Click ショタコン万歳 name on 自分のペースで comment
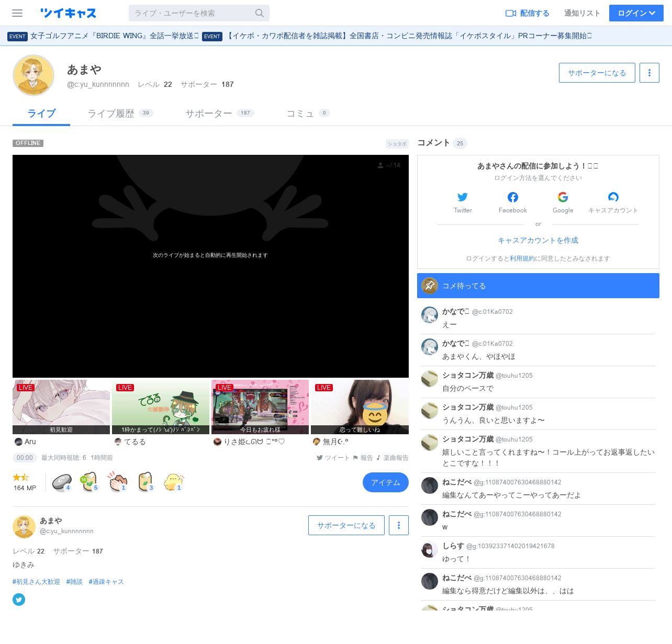Image resolution: width=672 pixels, height=644 pixels. point(468,375)
